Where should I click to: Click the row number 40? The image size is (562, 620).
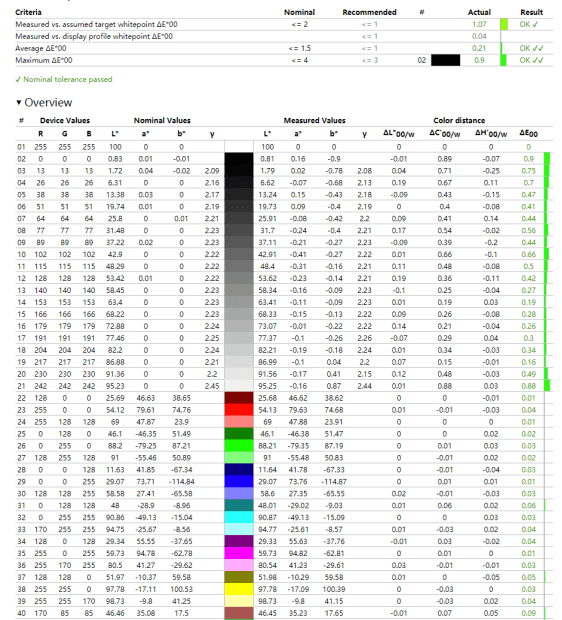point(21,613)
